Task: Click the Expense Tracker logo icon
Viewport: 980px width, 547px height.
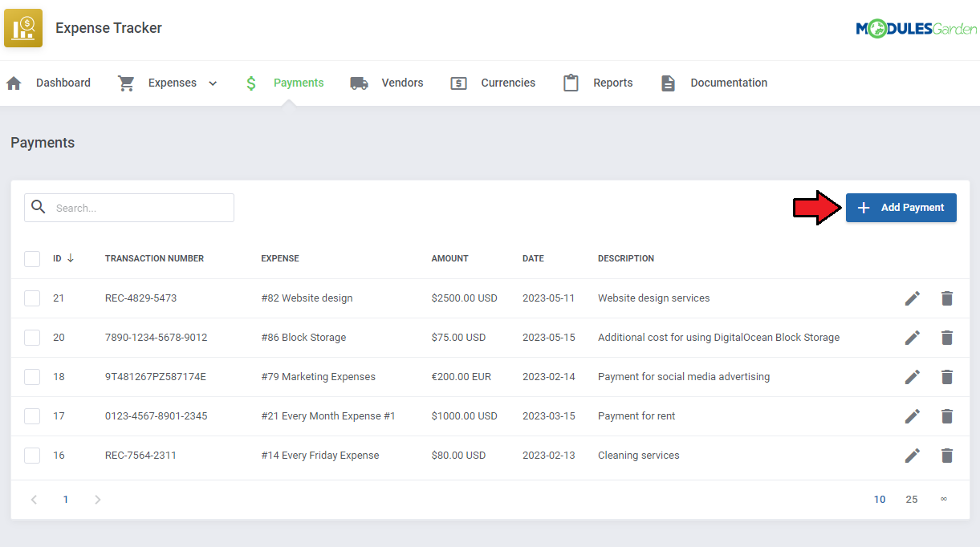Action: point(23,28)
